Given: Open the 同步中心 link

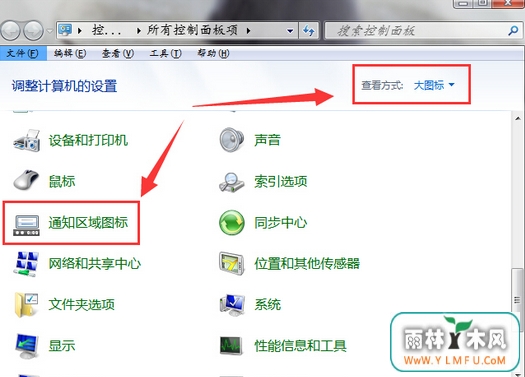Looking at the screenshot, I should tap(281, 223).
